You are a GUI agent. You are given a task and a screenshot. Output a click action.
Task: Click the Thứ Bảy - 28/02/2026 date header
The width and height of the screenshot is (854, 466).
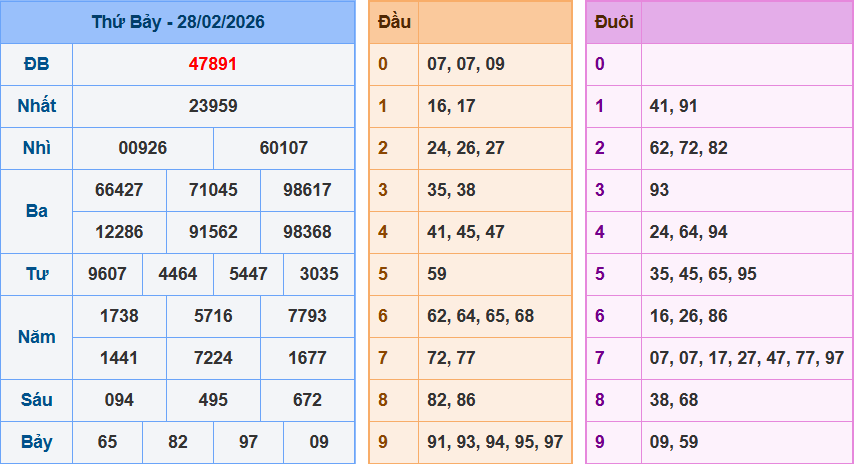point(178,22)
